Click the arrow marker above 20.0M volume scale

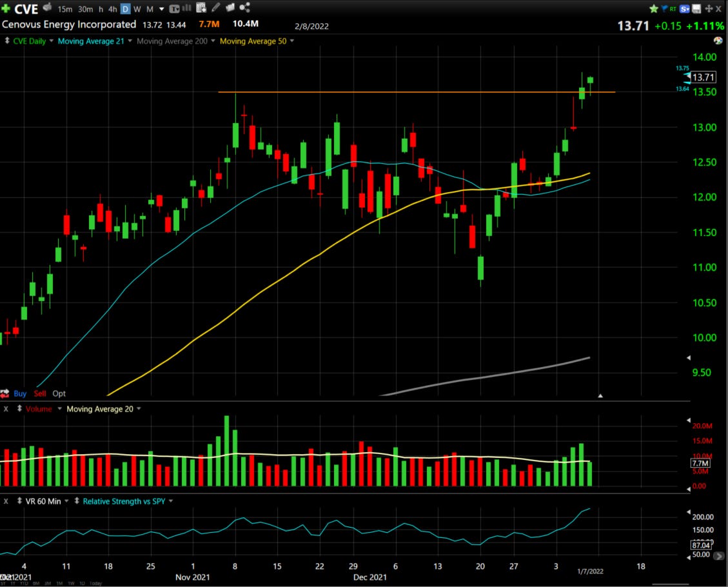pos(689,420)
